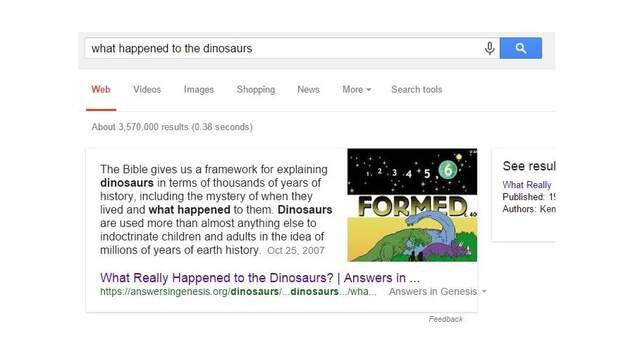640x360 pixels.
Task: Expand the More dropdown menu
Action: [356, 89]
